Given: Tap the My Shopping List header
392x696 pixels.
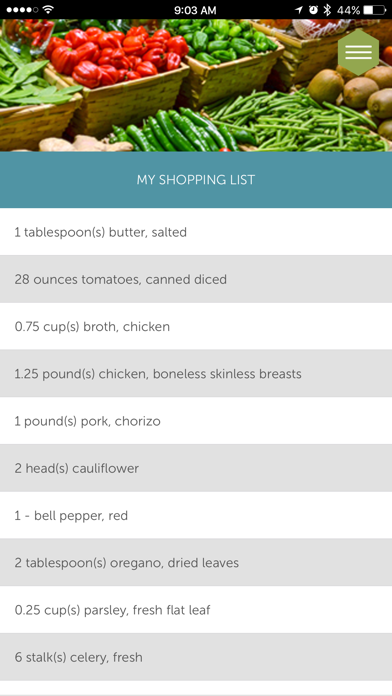Looking at the screenshot, I should click(x=196, y=180).
